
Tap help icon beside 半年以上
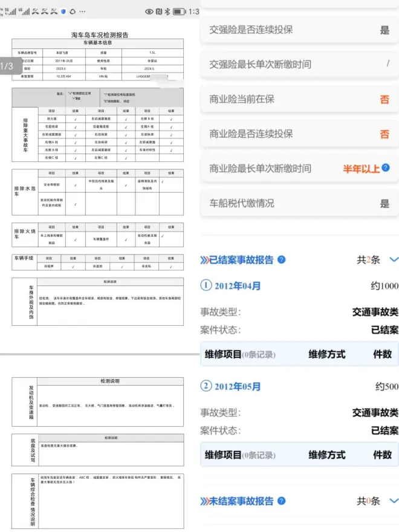point(385,168)
